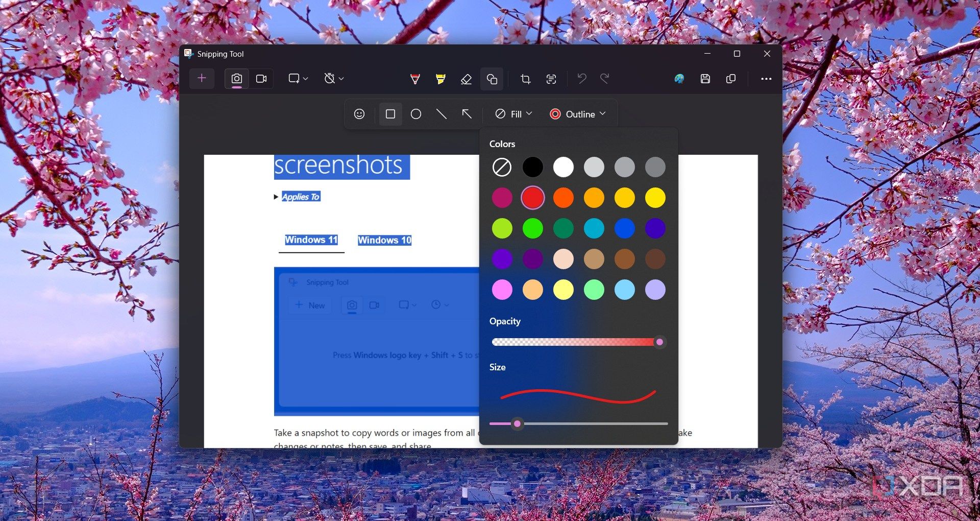The width and height of the screenshot is (980, 521).
Task: Open Text actions tool
Action: pyautogui.click(x=551, y=79)
